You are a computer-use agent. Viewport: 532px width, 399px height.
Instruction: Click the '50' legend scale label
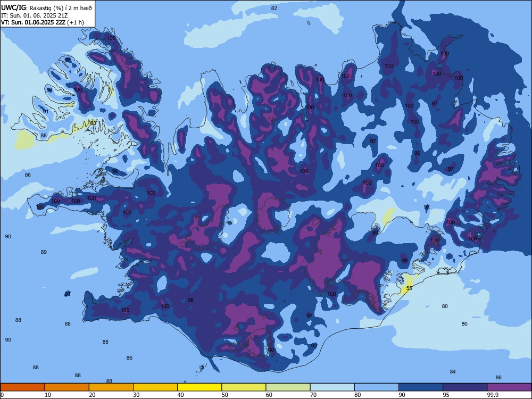pyautogui.click(x=225, y=395)
